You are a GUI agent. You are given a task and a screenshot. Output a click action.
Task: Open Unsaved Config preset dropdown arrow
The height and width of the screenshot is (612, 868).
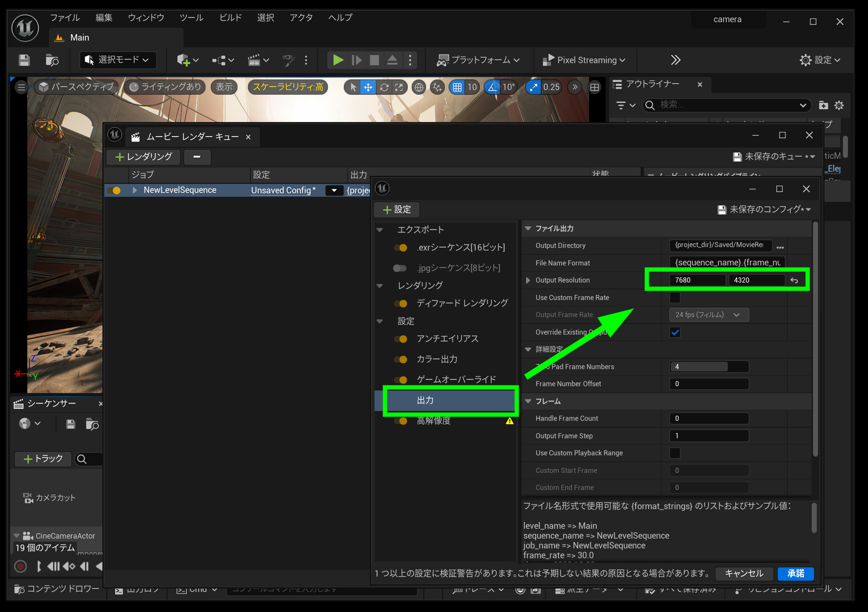(x=334, y=190)
